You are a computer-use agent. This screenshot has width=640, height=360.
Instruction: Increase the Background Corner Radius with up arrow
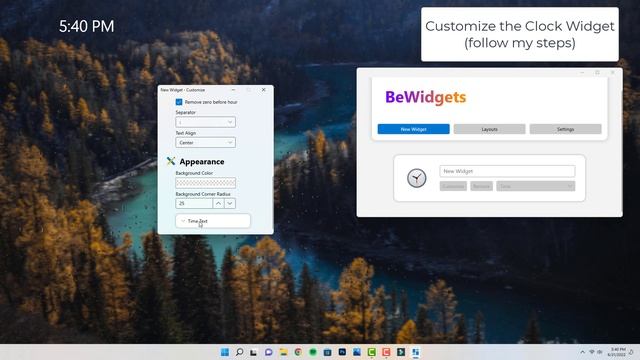click(218, 203)
